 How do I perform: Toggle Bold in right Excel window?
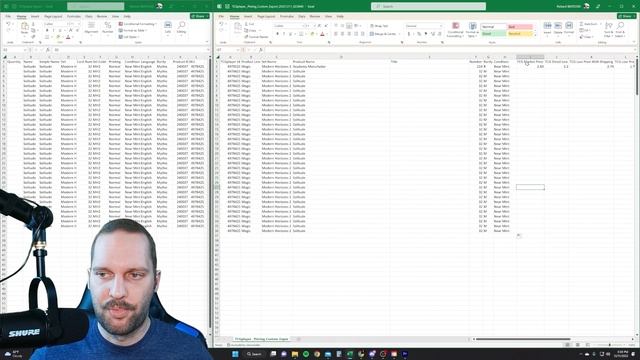coord(278,34)
